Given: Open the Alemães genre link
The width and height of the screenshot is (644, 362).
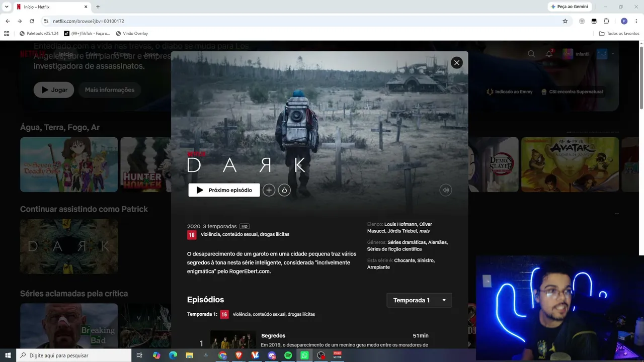Looking at the screenshot, I should 437,242.
